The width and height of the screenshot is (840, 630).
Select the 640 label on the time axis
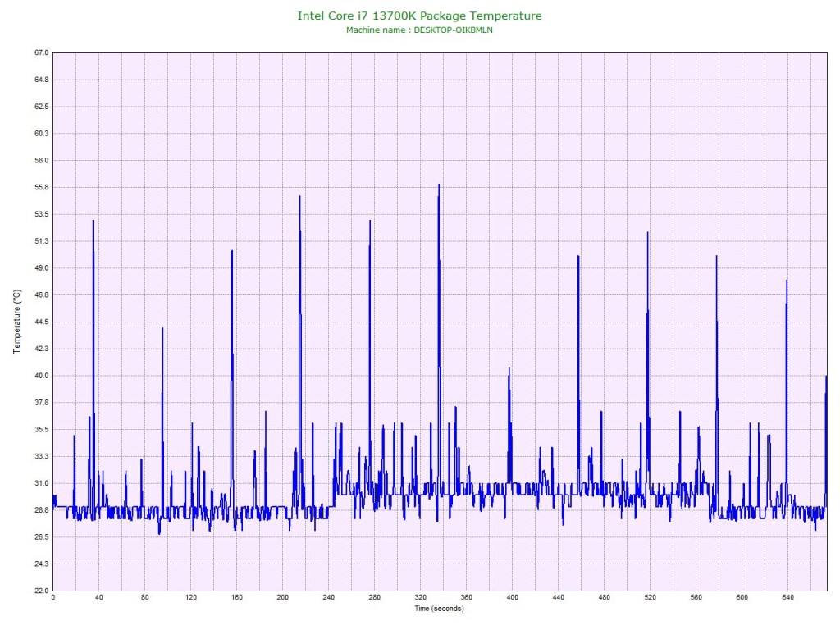[787, 598]
